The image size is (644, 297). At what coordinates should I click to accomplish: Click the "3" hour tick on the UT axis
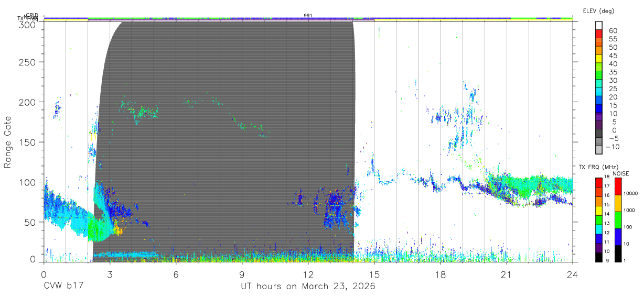[110, 274]
